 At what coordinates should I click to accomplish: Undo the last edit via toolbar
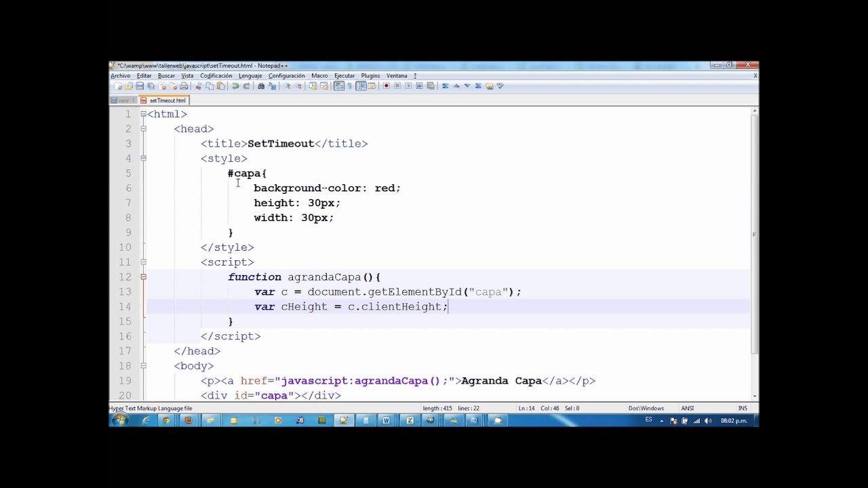coord(235,86)
